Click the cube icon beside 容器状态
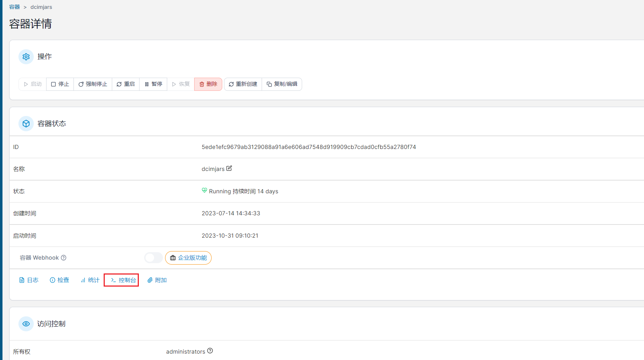This screenshot has width=644, height=360. (x=26, y=123)
